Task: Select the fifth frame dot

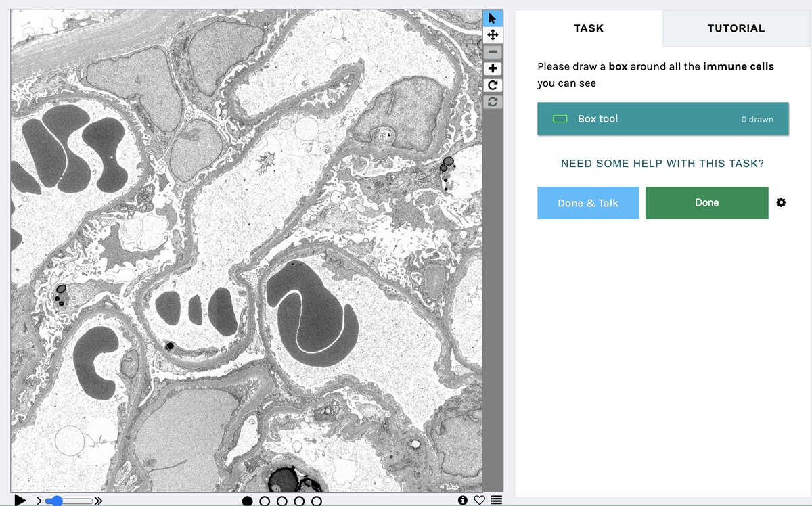Action: click(317, 501)
